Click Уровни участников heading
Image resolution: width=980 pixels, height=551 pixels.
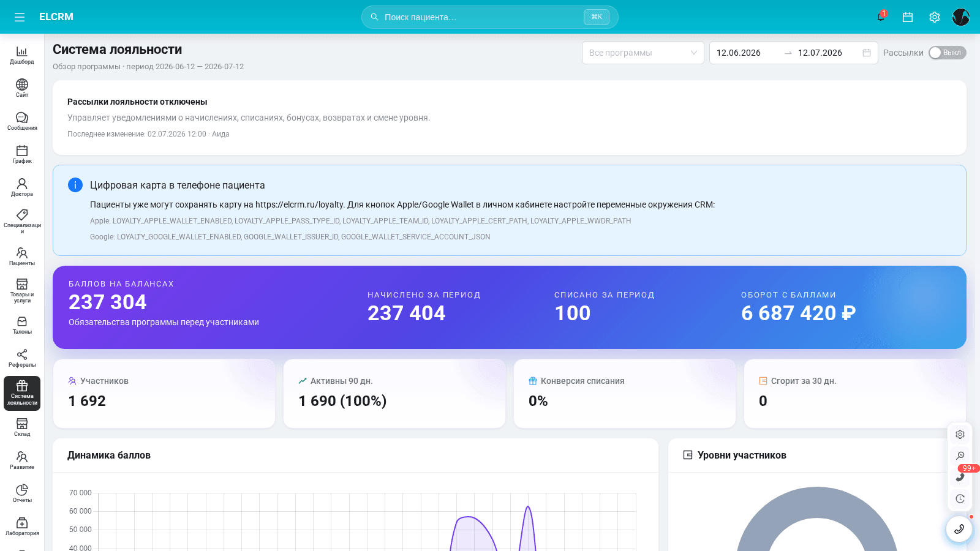(742, 455)
